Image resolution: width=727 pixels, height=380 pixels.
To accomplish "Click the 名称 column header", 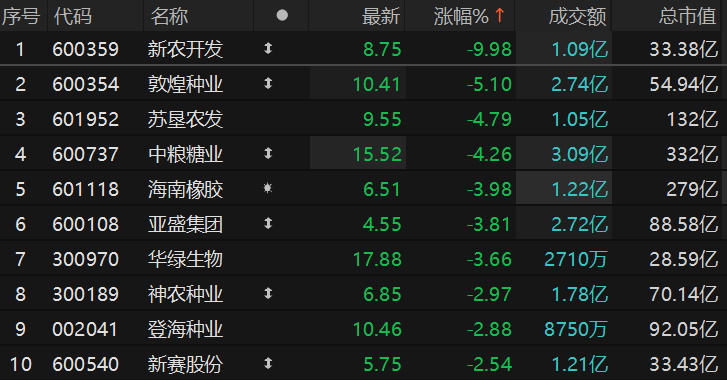I will [169, 16].
